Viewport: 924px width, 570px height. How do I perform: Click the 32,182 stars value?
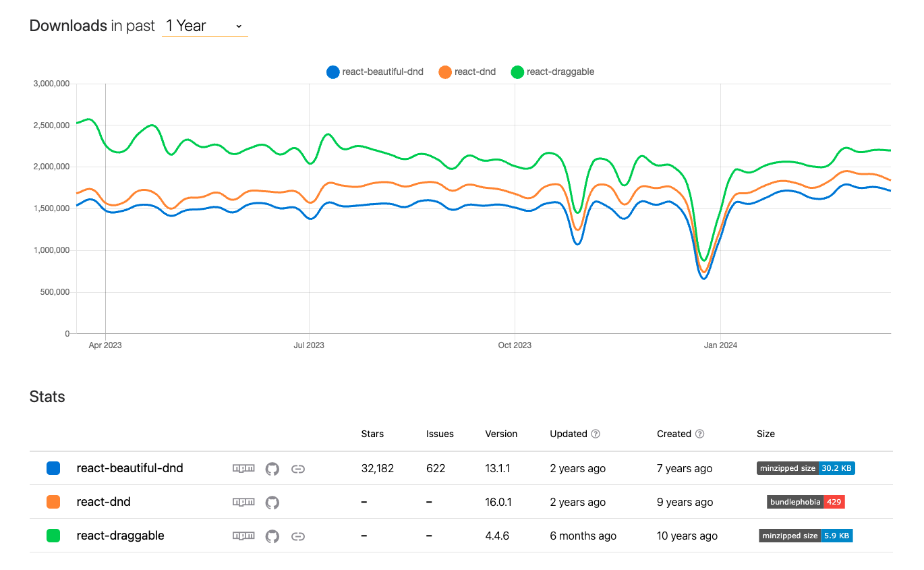pyautogui.click(x=378, y=468)
